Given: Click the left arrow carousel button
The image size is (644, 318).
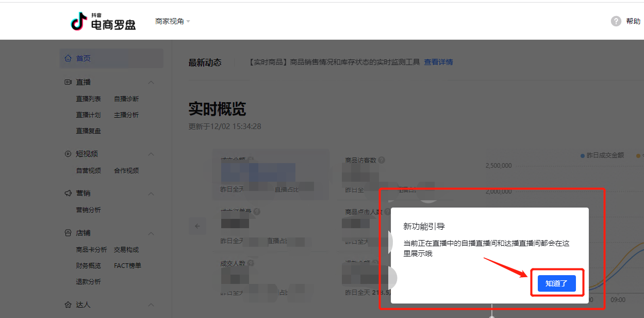Looking at the screenshot, I should [197, 226].
